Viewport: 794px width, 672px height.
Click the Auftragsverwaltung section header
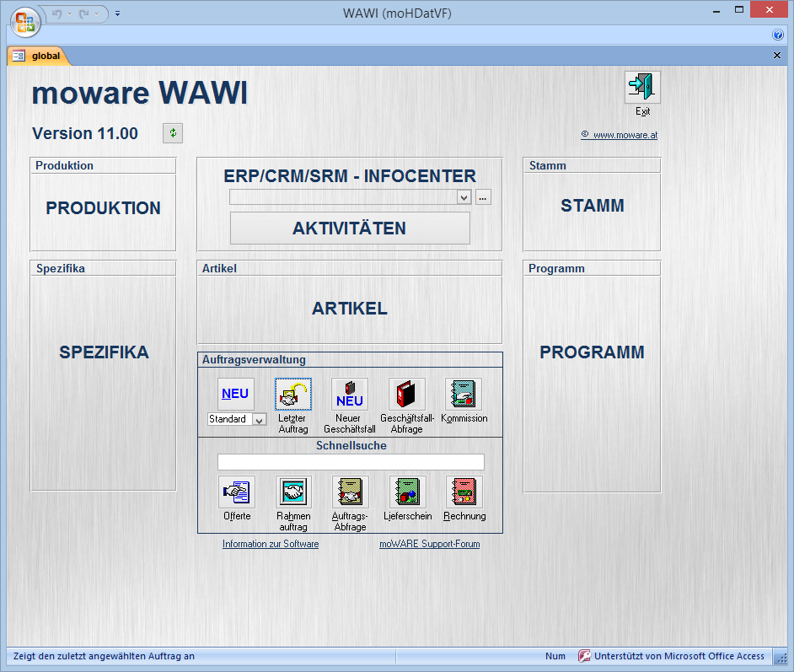pos(254,359)
